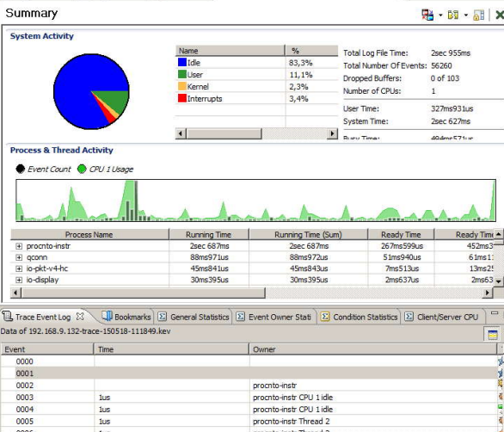The image size is (504, 432).
Task: Click process table vertical scrollbar up arrow
Action: [x=498, y=234]
